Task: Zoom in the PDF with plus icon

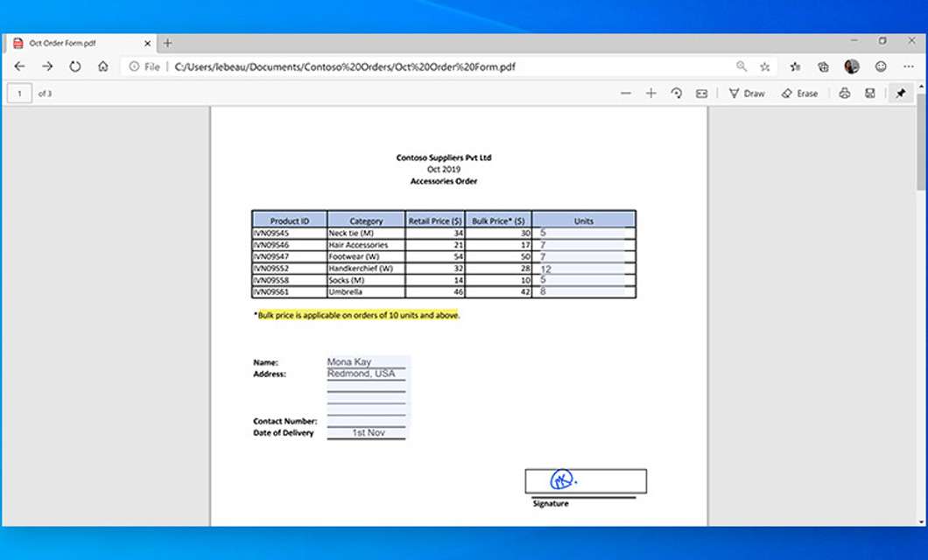Action: [x=650, y=94]
